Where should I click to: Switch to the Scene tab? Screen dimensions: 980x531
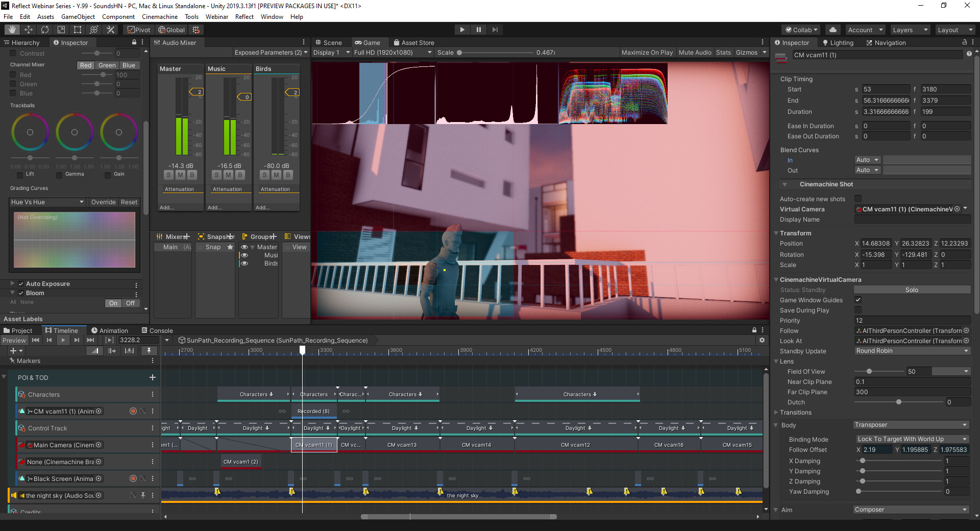[x=328, y=42]
